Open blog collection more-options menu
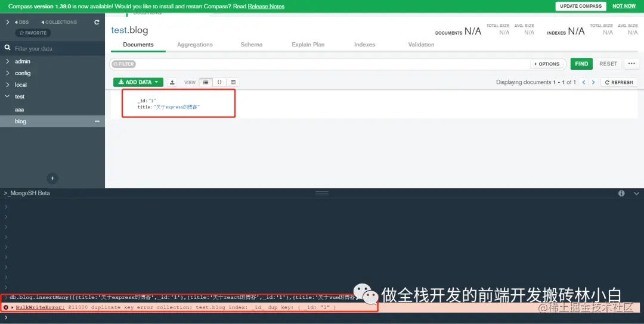The width and height of the screenshot is (644, 324). [x=97, y=121]
